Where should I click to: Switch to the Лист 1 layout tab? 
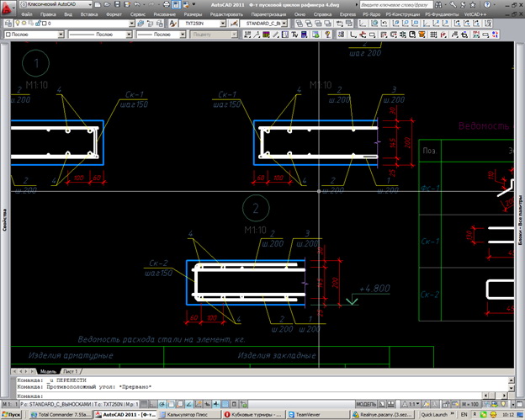pyautogui.click(x=70, y=370)
